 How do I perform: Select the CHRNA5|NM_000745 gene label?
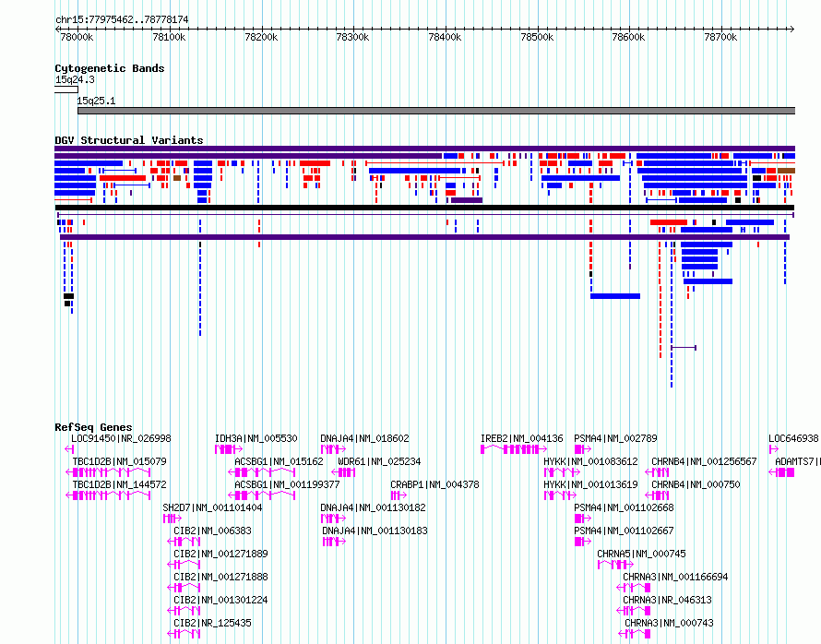[641, 554]
